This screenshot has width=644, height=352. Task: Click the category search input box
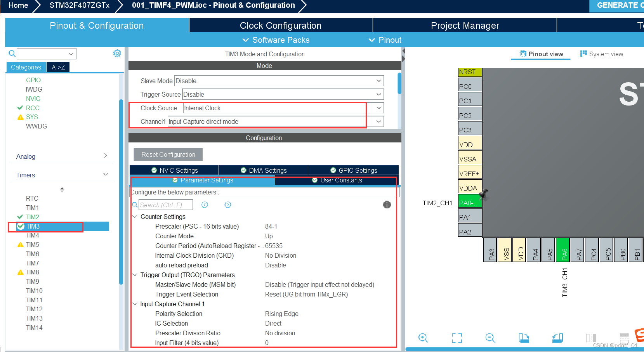42,54
